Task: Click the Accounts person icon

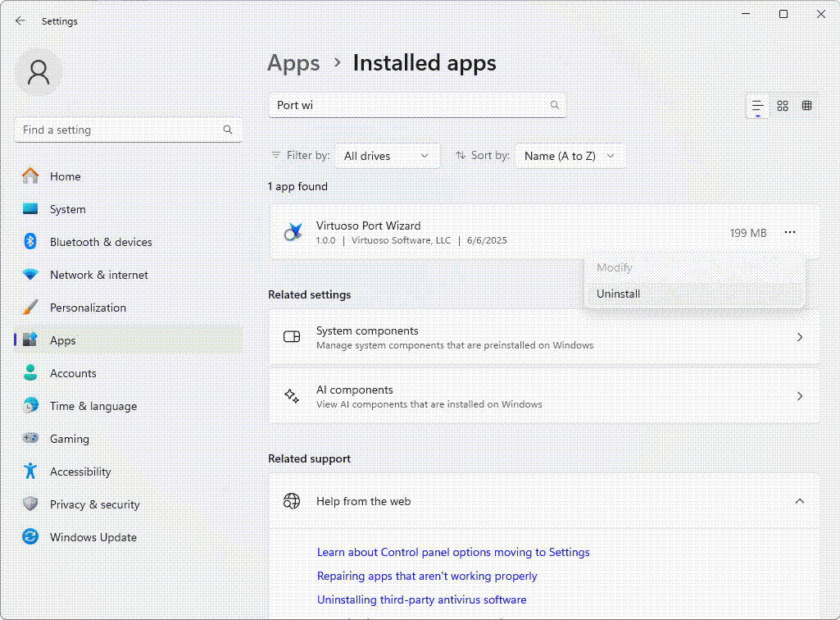Action: (x=30, y=373)
